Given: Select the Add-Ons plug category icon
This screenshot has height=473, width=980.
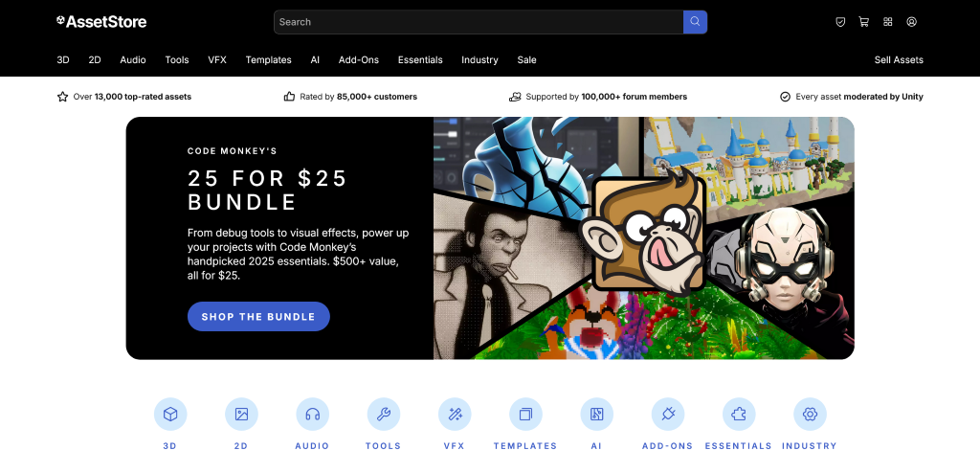Looking at the screenshot, I should [668, 415].
